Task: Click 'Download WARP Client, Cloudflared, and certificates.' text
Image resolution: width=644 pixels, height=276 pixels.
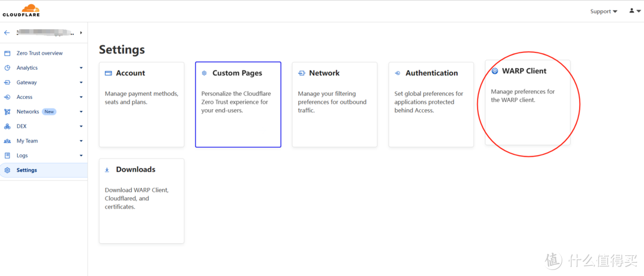Action: 137,199
